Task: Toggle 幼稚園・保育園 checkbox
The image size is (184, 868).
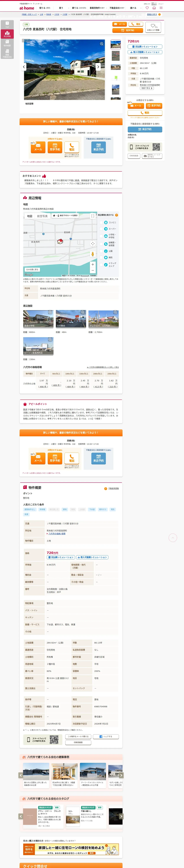Action: (x=101, y=244)
